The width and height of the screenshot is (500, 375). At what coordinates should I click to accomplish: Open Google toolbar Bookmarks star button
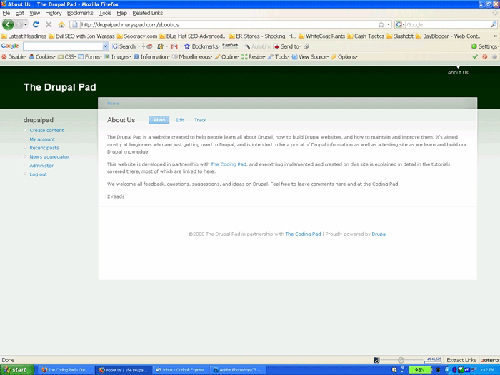pos(201,46)
